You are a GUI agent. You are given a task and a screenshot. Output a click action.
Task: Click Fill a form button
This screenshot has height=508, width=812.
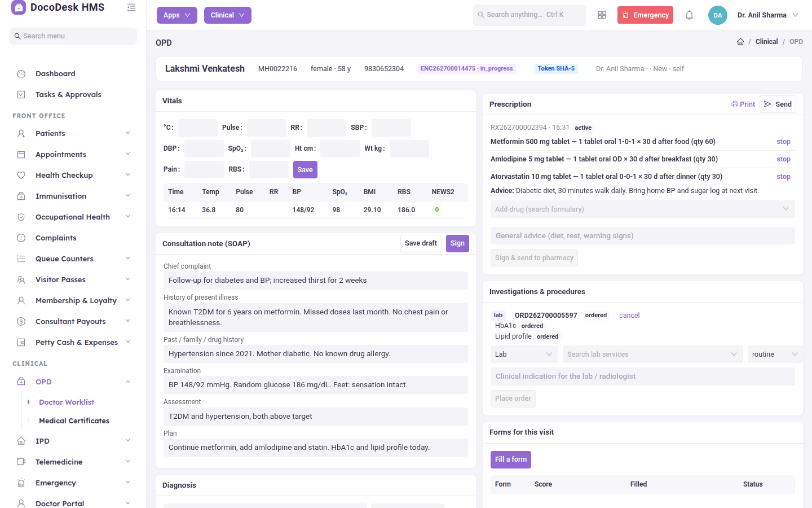tap(511, 459)
